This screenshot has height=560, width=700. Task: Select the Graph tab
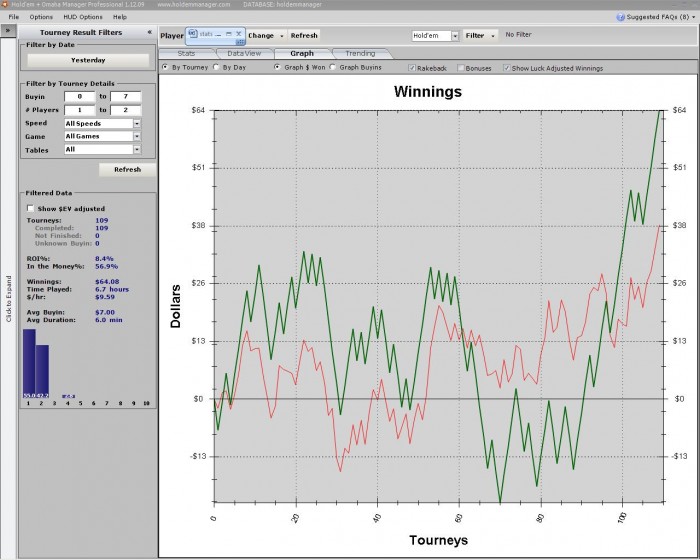click(302, 53)
